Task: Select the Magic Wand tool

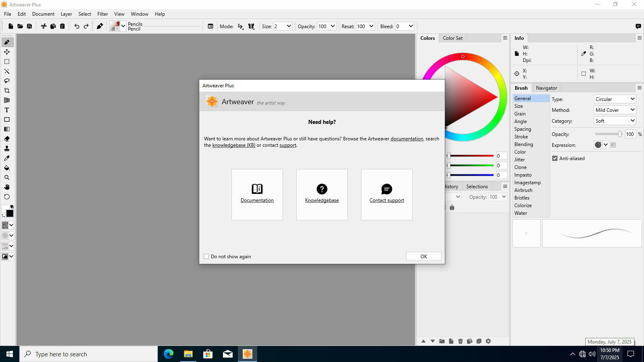Action: pyautogui.click(x=7, y=71)
